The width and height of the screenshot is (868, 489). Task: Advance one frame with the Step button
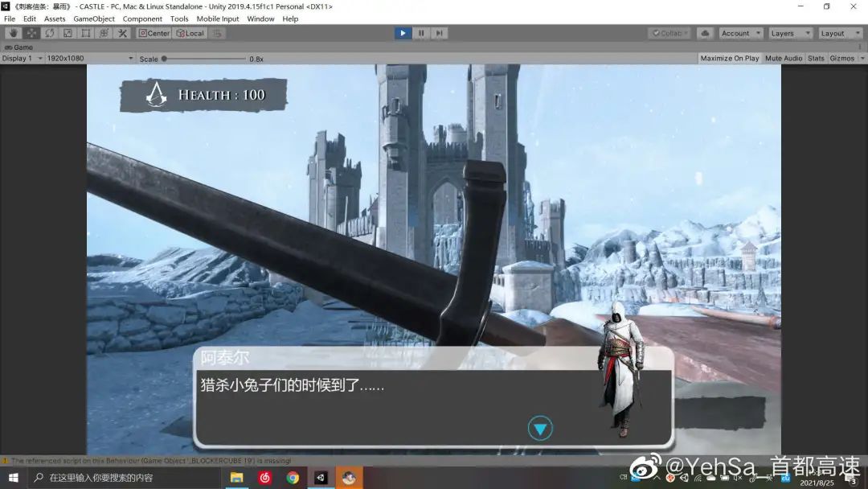point(439,33)
